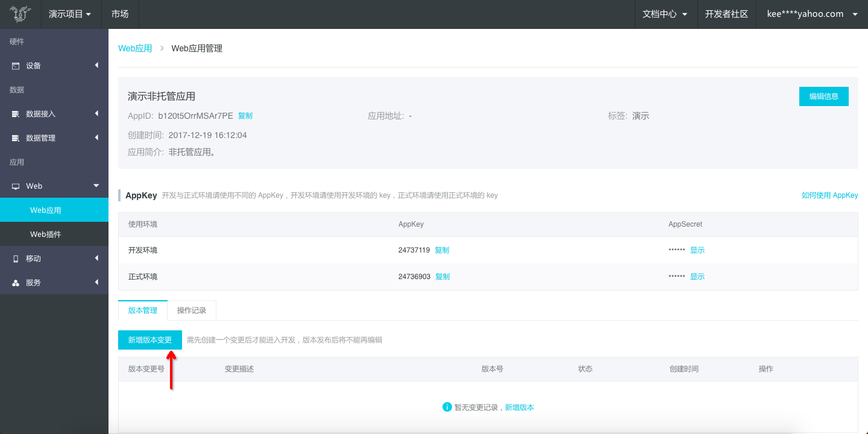The image size is (868, 434).
Task: Click the creation time 2017-12-19 16:12:04
Action: pyautogui.click(x=208, y=135)
